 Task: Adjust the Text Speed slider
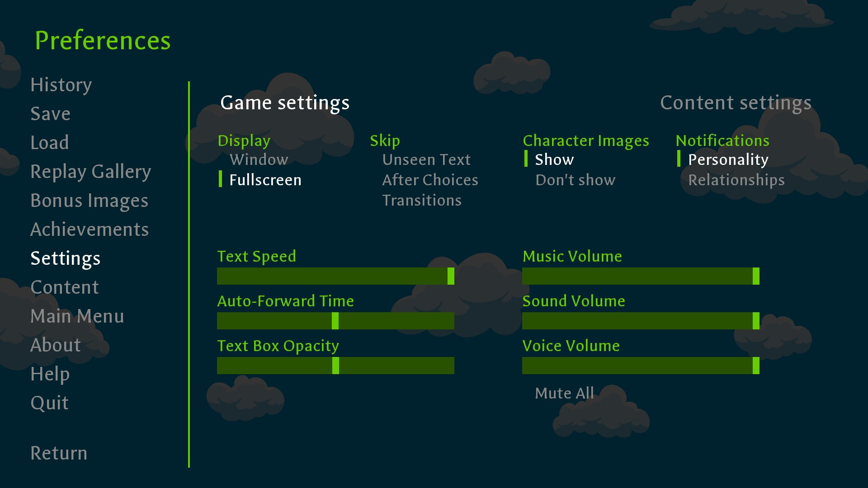click(x=451, y=275)
